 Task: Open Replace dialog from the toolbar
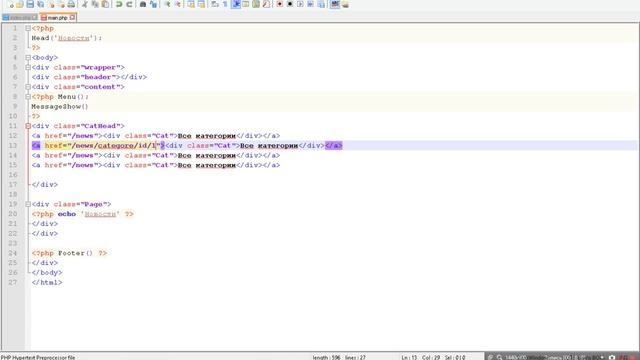pos(153,4)
